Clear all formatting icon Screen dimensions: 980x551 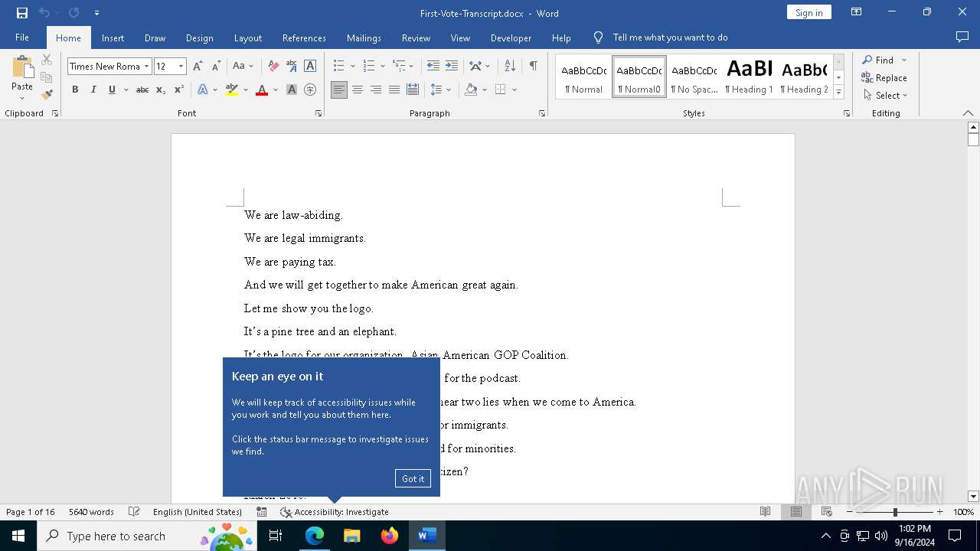(x=273, y=67)
